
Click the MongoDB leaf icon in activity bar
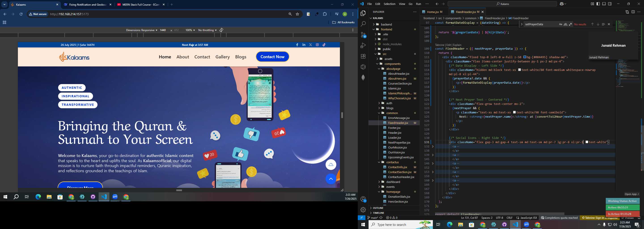pos(363,78)
